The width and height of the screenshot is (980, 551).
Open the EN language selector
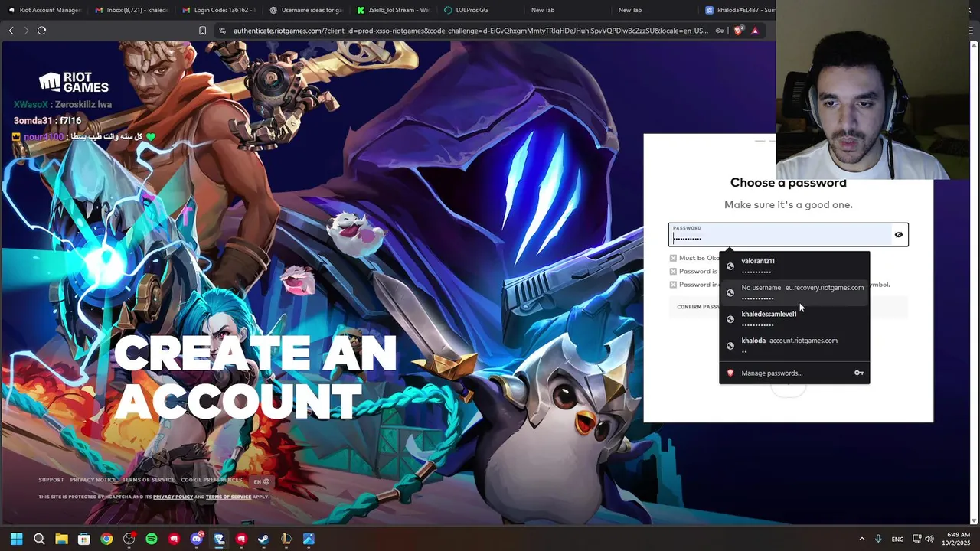pos(261,481)
